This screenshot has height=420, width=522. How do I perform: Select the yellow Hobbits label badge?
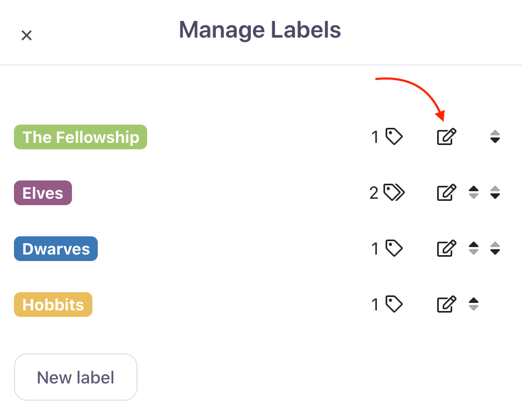(53, 305)
